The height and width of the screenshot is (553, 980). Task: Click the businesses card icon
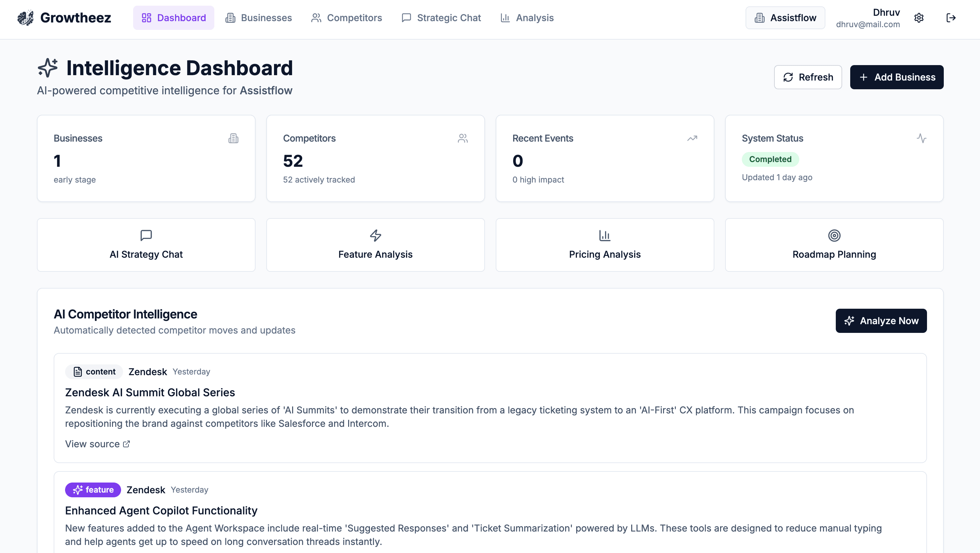tap(233, 138)
